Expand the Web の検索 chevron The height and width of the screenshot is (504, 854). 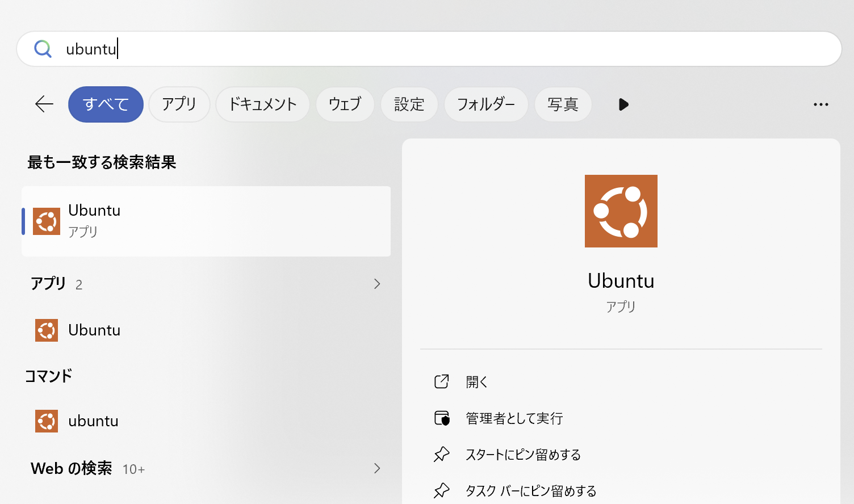click(377, 468)
